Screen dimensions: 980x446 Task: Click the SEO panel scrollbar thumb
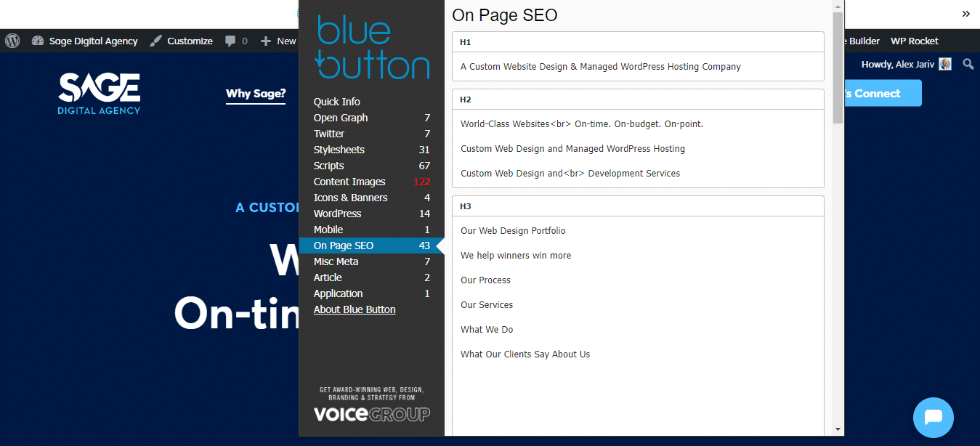pyautogui.click(x=838, y=68)
